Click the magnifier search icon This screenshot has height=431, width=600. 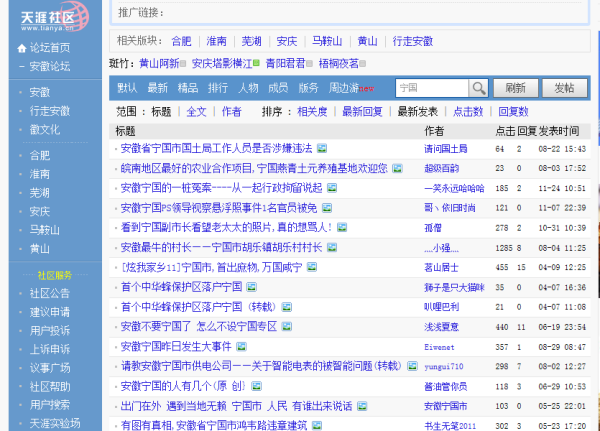pos(478,88)
